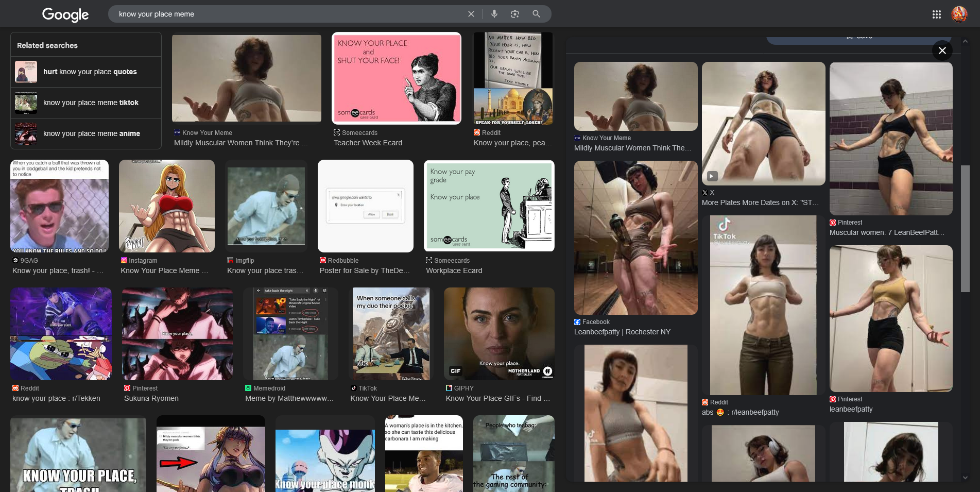Open Rick Astley 9GAG meme thumbnail

tap(60, 206)
